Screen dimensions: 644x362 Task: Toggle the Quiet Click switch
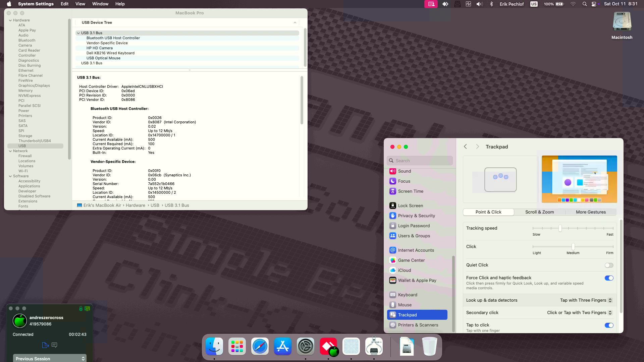(609, 265)
